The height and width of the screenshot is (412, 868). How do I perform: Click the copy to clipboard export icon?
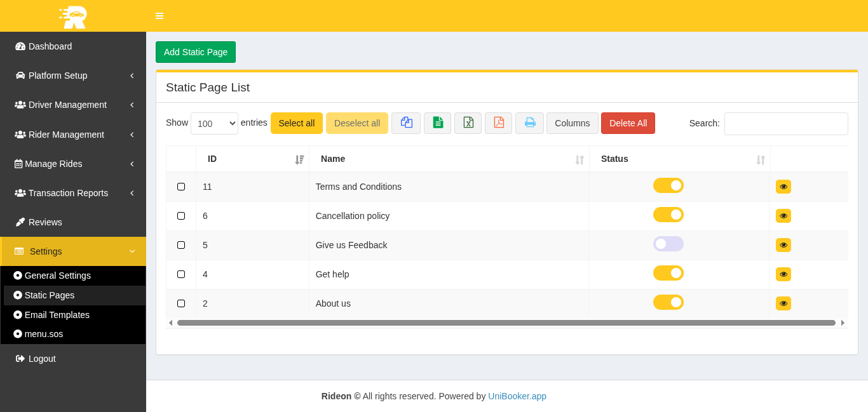406,123
